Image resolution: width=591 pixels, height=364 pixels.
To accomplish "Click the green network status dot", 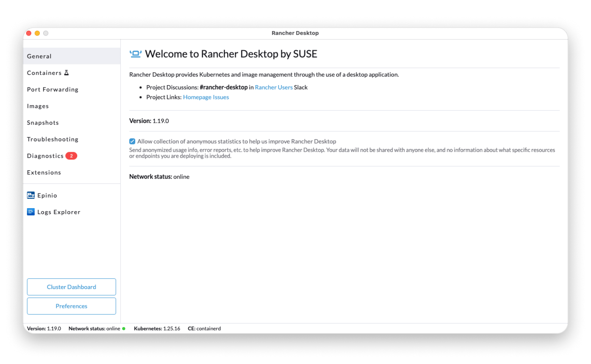I will (124, 328).
